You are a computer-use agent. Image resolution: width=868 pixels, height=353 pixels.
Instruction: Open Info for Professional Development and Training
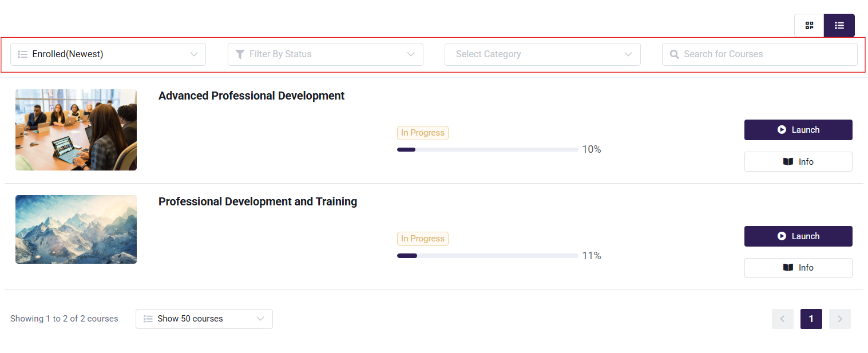(x=798, y=268)
